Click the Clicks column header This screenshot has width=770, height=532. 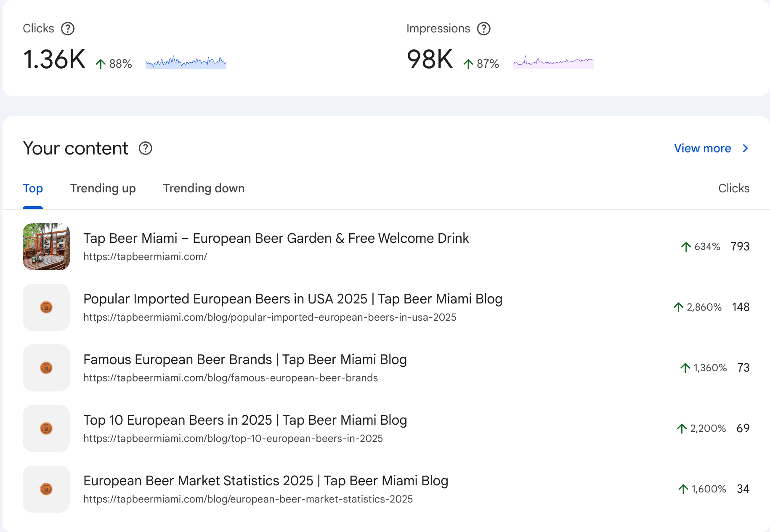[x=734, y=189]
